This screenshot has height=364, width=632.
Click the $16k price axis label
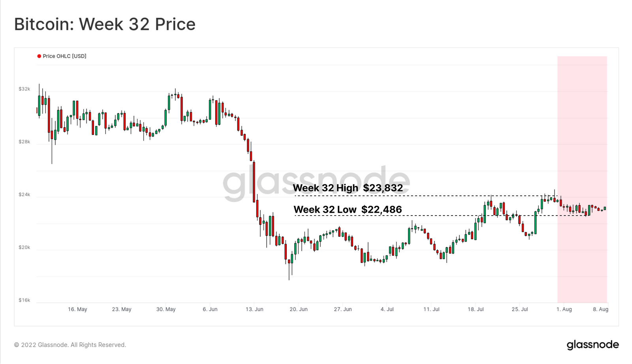click(x=24, y=300)
